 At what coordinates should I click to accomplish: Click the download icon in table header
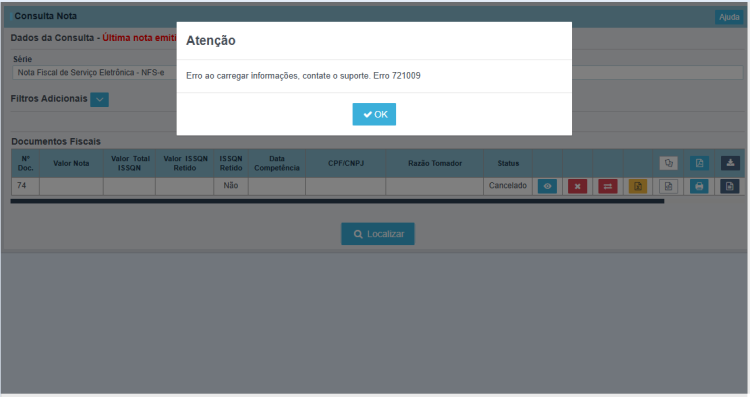pyautogui.click(x=730, y=163)
